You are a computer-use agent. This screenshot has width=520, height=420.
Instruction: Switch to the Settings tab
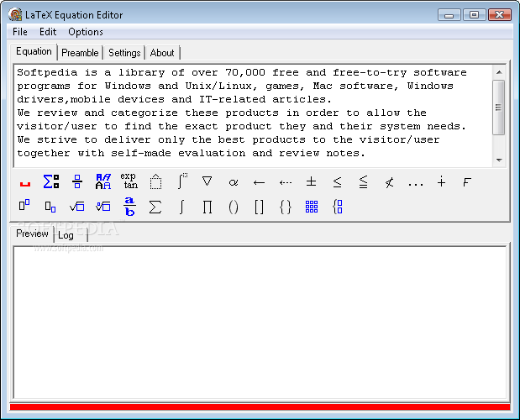124,53
